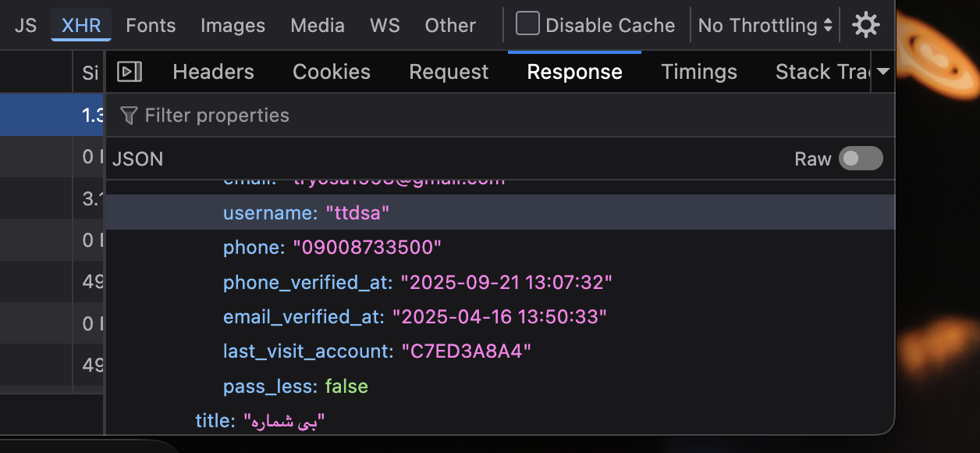Filter requests by Fonts

pos(151,25)
